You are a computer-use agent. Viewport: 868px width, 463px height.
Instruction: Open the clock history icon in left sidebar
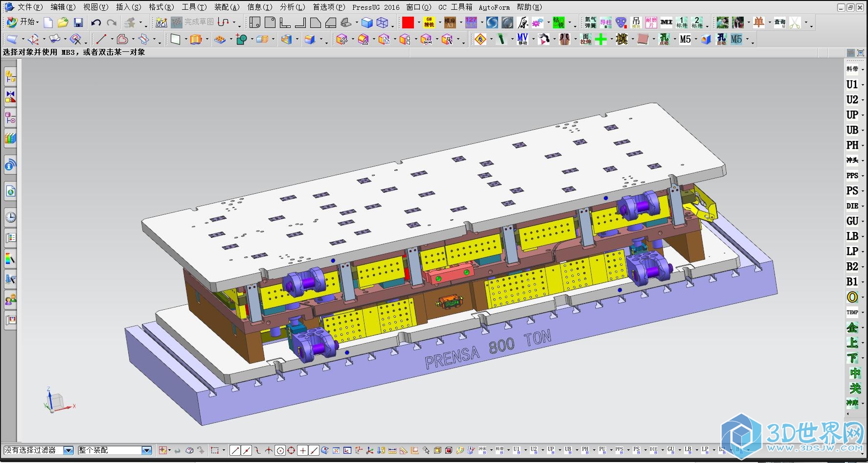[x=10, y=217]
